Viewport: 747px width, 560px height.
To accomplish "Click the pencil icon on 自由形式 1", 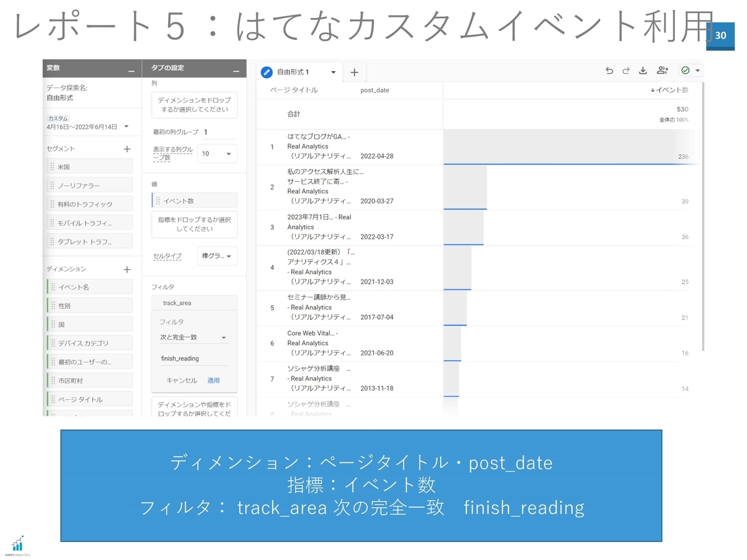I will 267,72.
